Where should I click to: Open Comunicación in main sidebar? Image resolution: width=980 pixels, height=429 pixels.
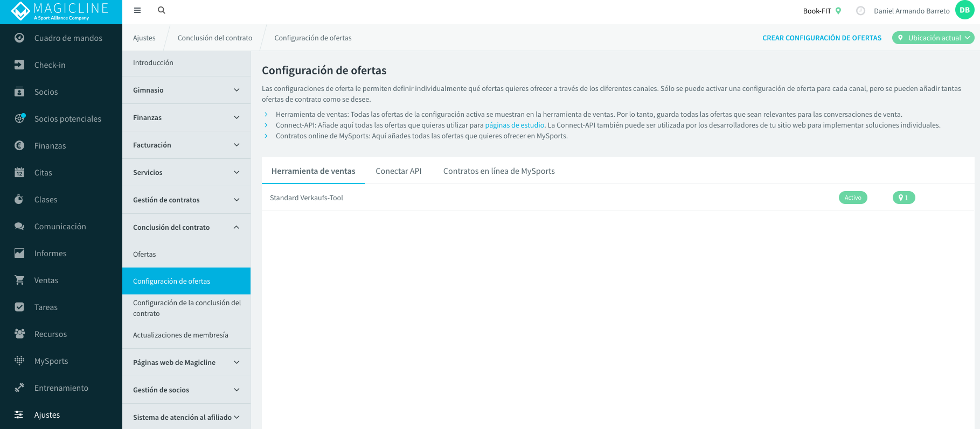pyautogui.click(x=61, y=226)
